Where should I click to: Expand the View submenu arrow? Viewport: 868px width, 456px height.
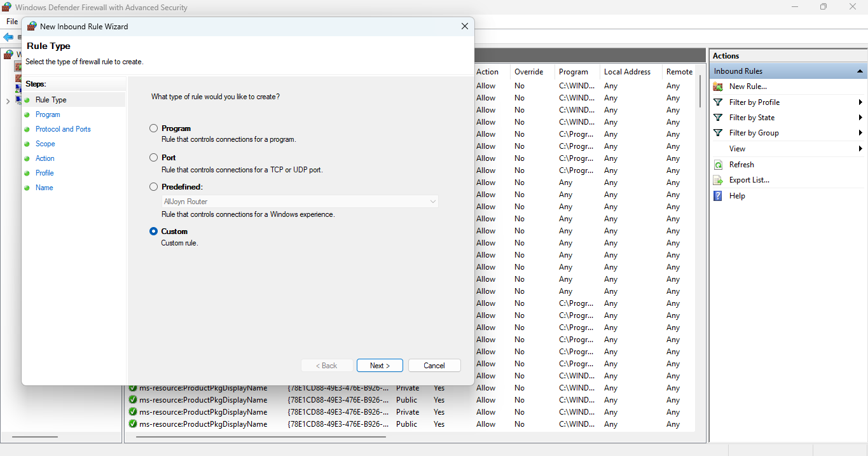[860, 148]
